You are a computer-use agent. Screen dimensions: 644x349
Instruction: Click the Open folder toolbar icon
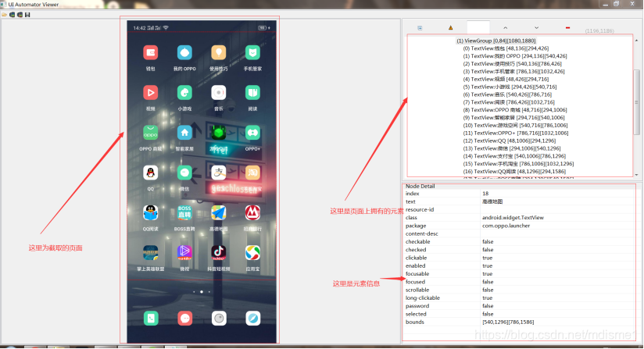[4, 15]
